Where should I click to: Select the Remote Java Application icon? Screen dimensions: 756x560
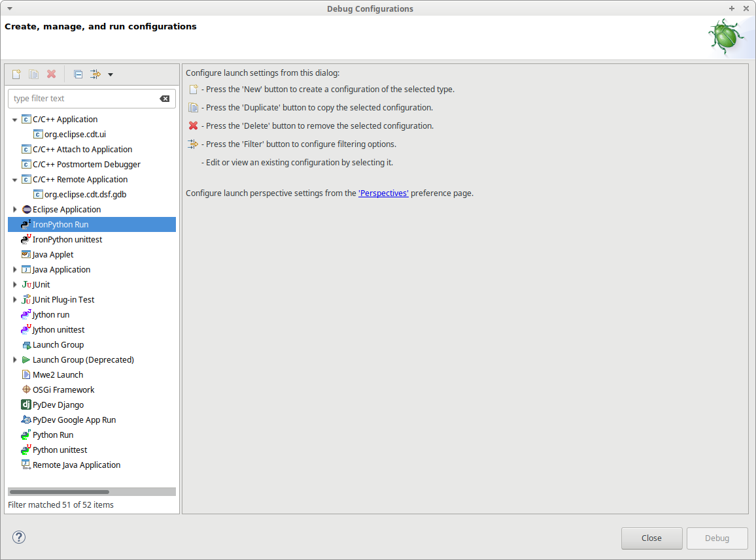click(x=26, y=464)
